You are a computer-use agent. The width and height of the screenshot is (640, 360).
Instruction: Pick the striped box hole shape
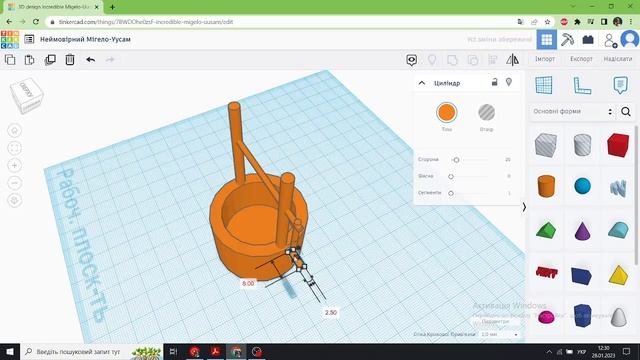pyautogui.click(x=546, y=145)
